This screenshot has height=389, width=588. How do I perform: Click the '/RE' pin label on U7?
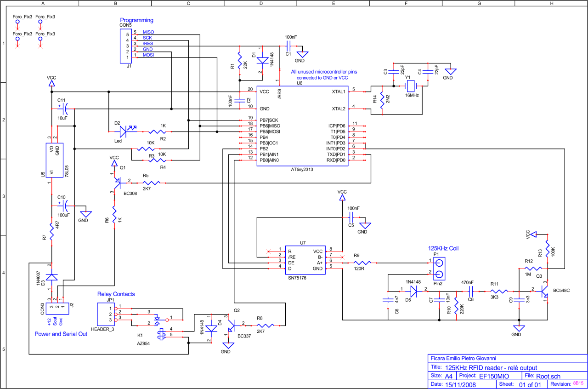pos(291,257)
